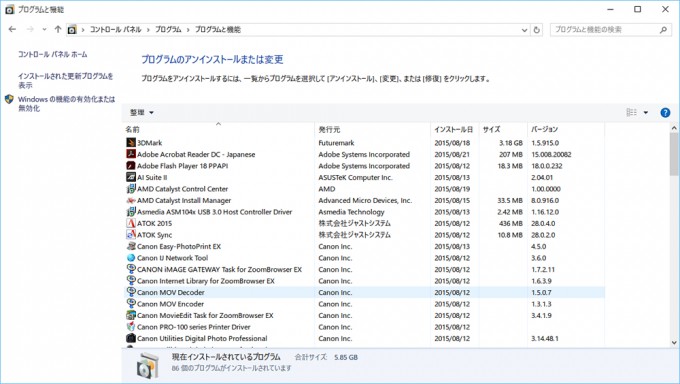The image size is (680, 384).
Task: Click the Canon MovieEdit Task icon
Action: pos(131,315)
